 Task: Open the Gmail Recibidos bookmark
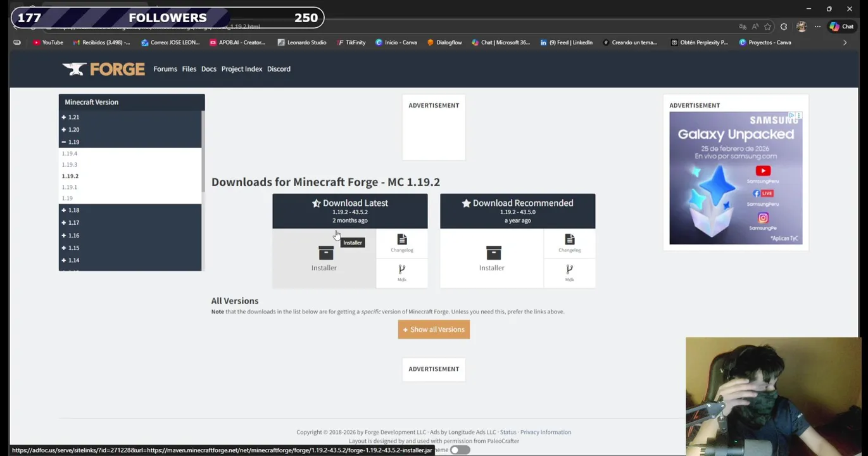point(101,42)
